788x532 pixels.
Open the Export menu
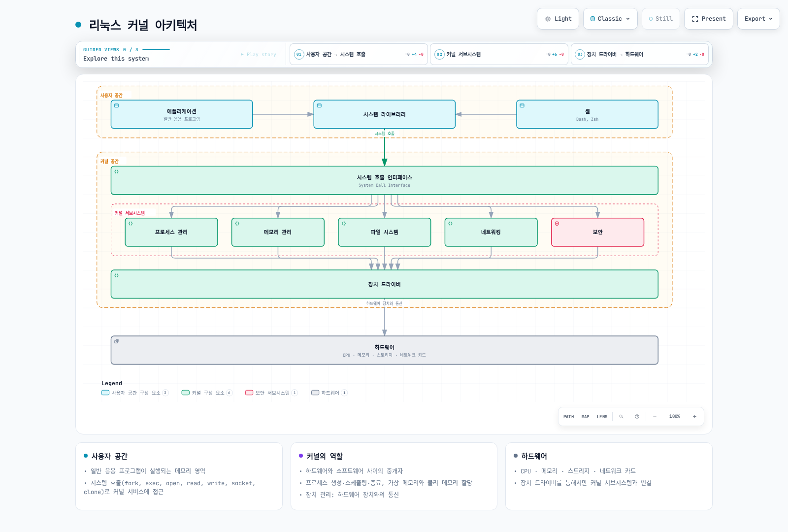point(758,19)
